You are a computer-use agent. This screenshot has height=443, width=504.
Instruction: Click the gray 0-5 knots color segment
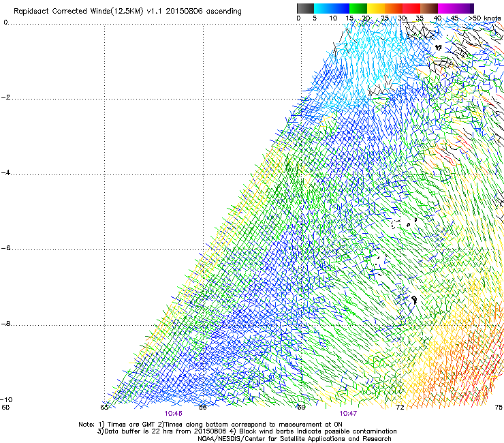(305, 8)
